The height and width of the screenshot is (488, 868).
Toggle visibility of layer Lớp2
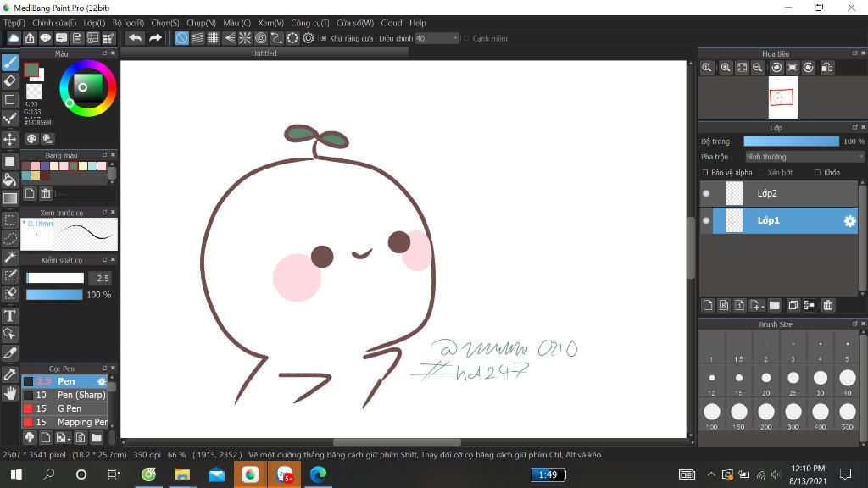(x=706, y=193)
